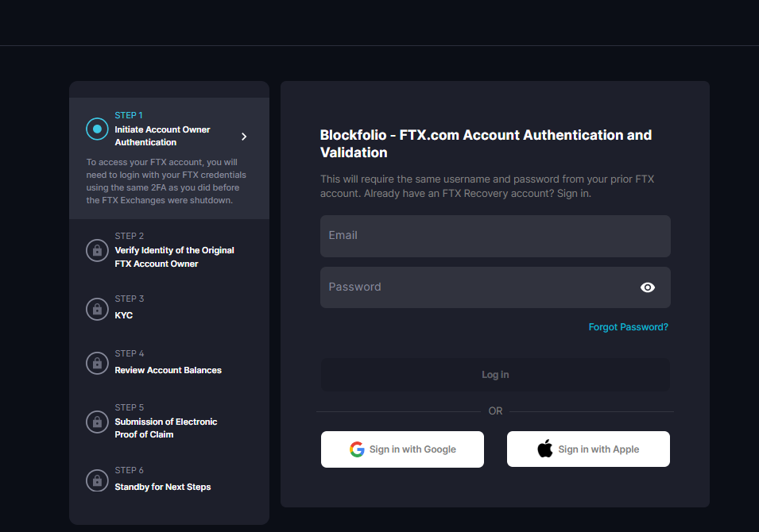This screenshot has height=532, width=759.
Task: Click the lock icon for Review Account Balances
Action: (97, 363)
